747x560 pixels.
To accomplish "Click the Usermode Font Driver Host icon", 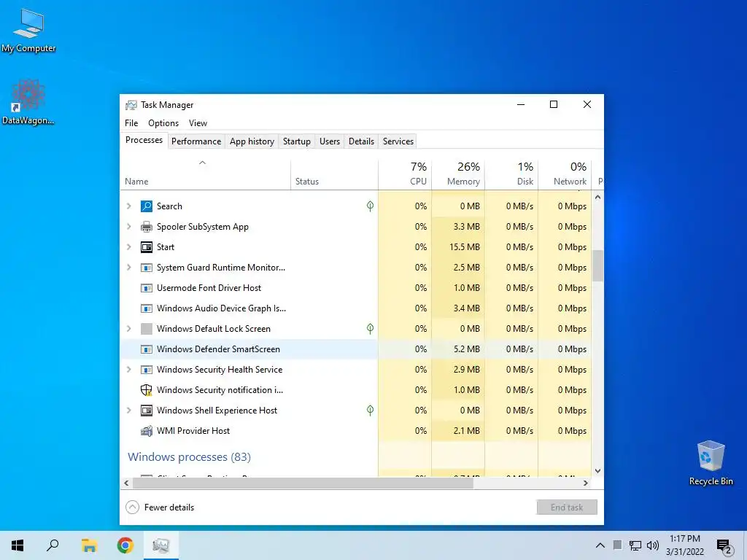I will [146, 288].
